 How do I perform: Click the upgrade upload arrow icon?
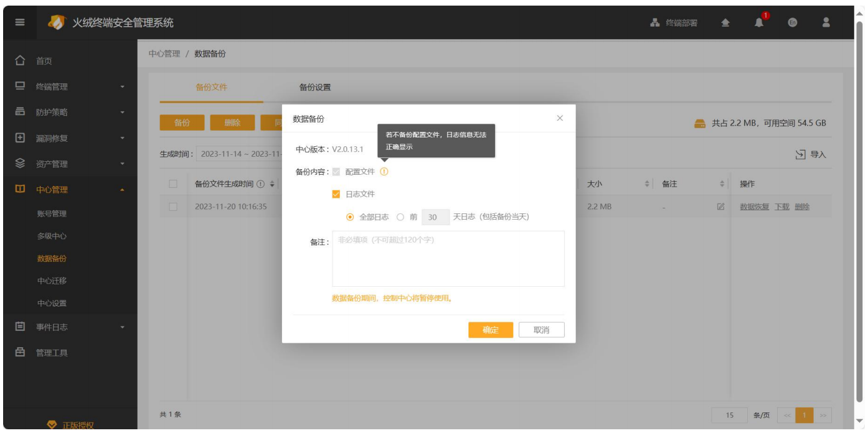click(x=726, y=23)
